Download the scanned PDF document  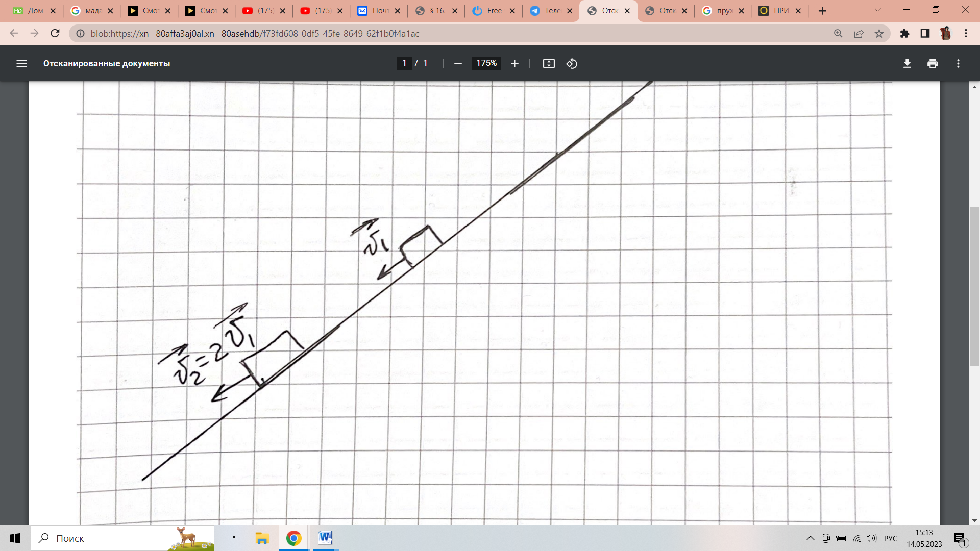(907, 63)
